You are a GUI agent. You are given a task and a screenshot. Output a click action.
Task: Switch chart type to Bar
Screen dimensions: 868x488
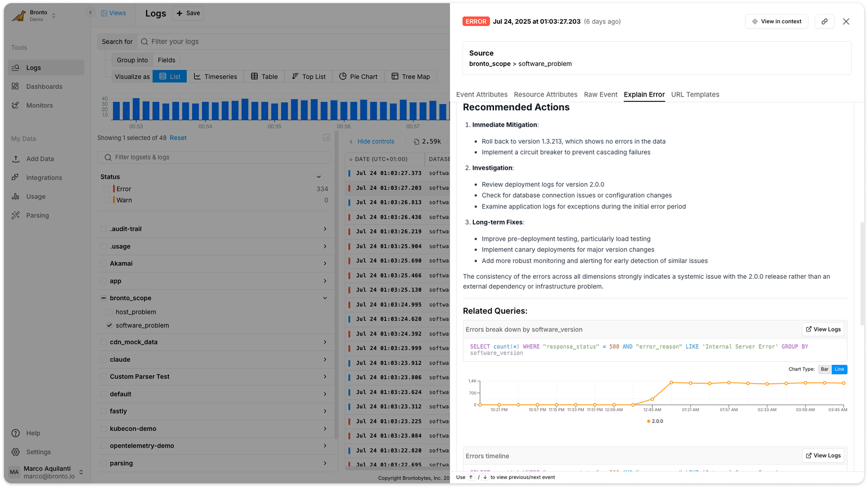pos(824,369)
